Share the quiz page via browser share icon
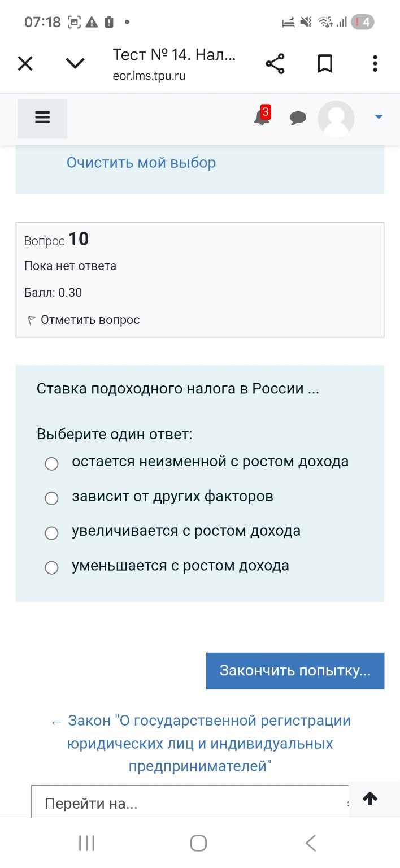This screenshot has width=400, height=868. (x=275, y=63)
